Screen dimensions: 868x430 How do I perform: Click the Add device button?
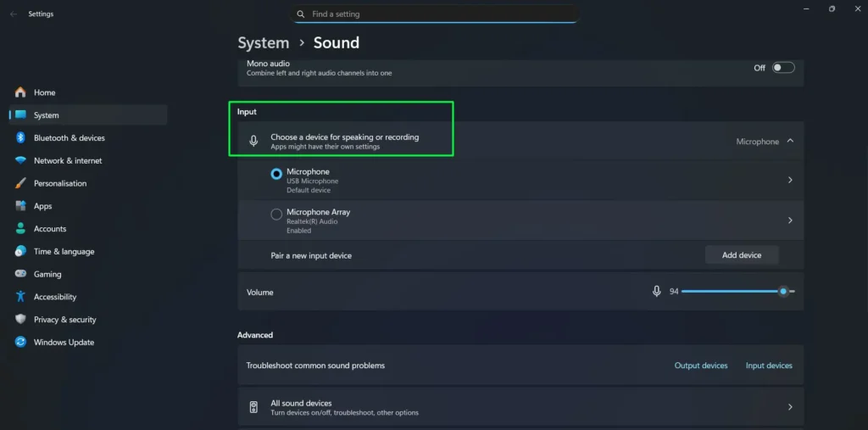[x=742, y=255]
